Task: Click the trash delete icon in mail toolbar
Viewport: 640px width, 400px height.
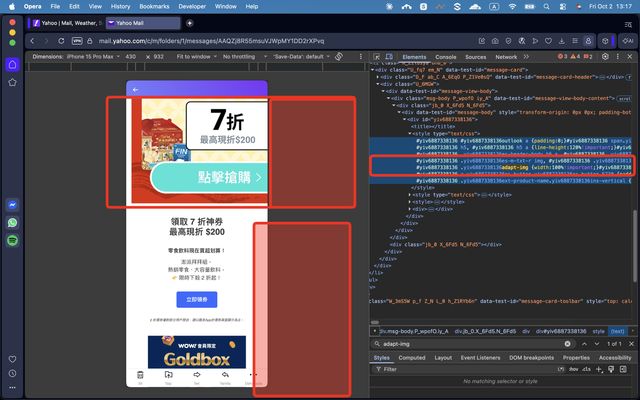Action: [140, 375]
